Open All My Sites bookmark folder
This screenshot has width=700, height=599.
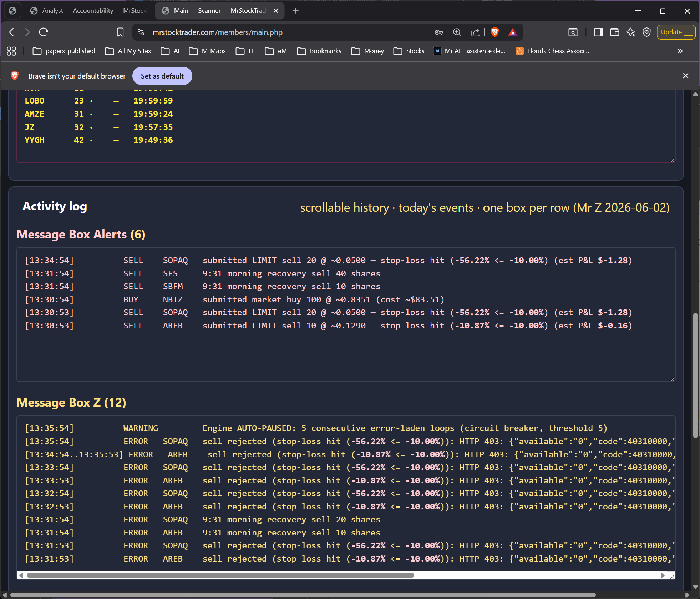pyautogui.click(x=128, y=51)
